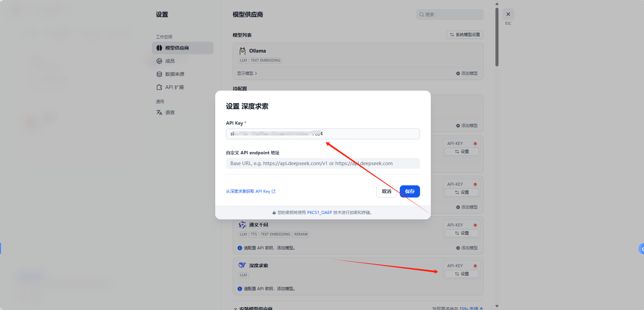Click the info icon in 深度求索 config notice
Screen dimensions: 644x310
[x=240, y=289]
